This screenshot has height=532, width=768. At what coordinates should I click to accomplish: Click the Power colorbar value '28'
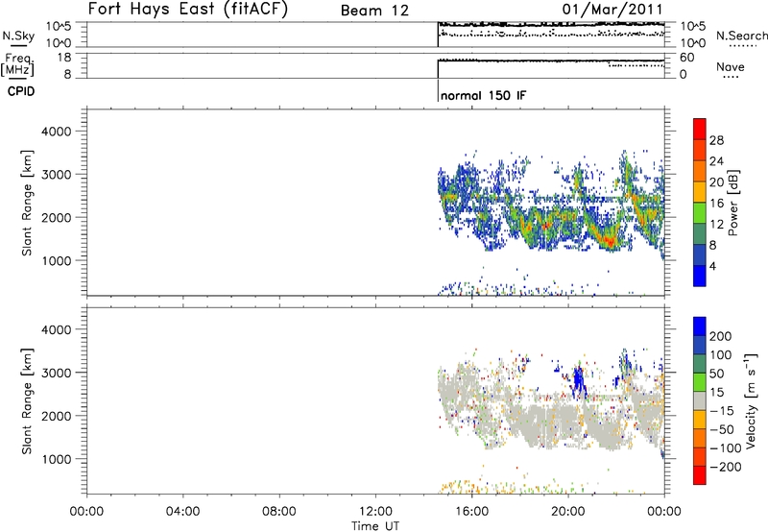716,140
